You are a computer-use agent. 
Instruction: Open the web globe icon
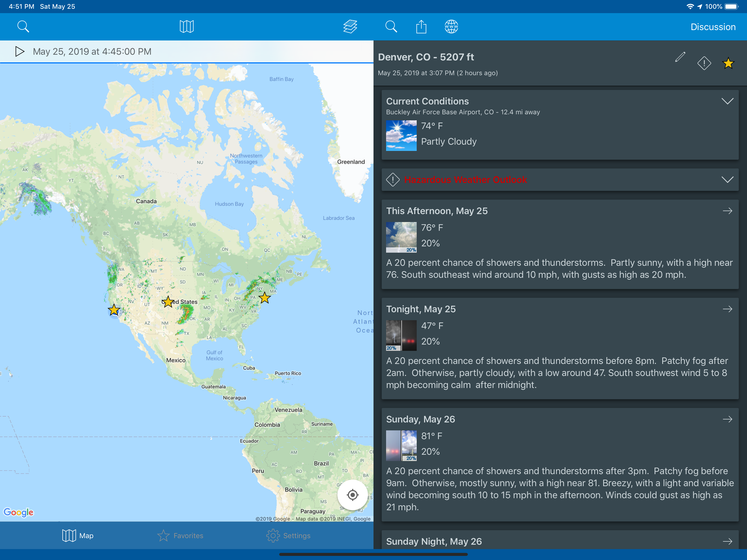point(451,26)
